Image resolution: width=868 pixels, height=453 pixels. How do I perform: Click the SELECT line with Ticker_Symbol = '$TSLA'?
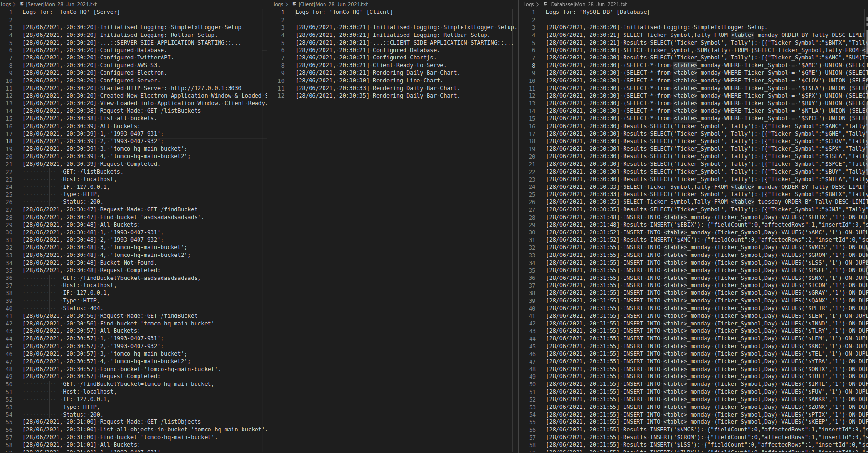[706, 88]
